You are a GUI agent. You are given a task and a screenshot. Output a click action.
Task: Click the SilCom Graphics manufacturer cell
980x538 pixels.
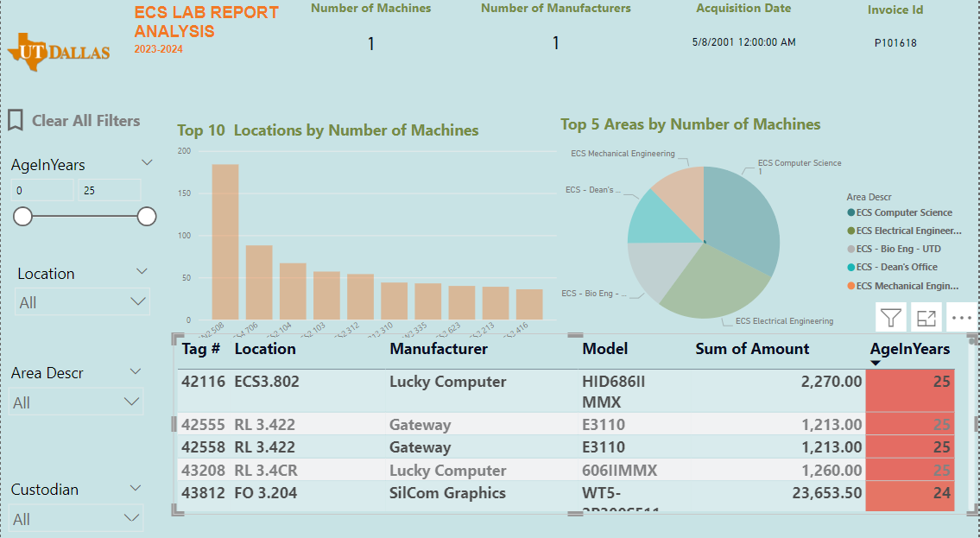point(447,493)
